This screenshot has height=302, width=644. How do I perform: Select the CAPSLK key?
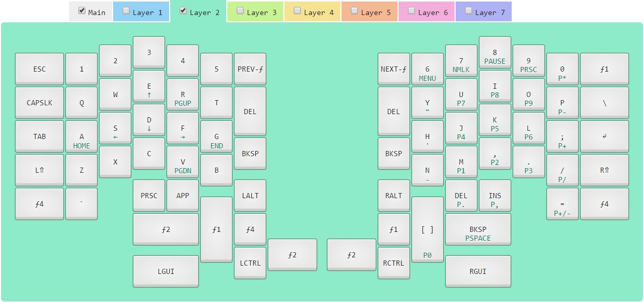(39, 102)
